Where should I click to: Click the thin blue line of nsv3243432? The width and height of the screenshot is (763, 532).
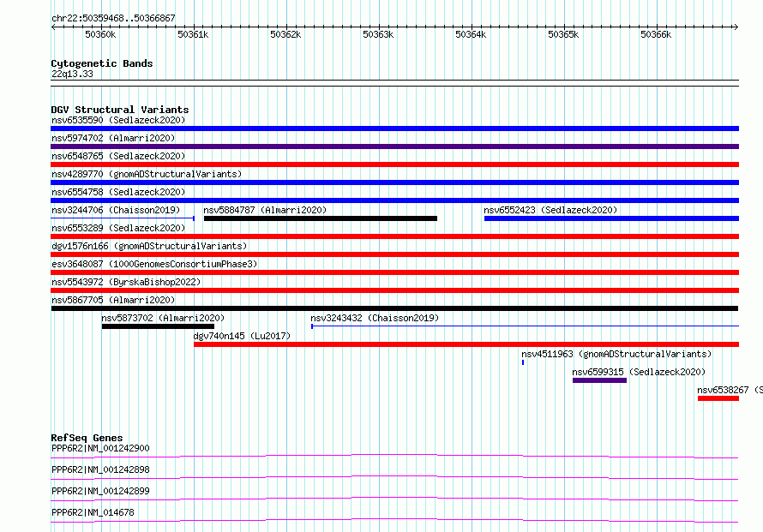525,326
